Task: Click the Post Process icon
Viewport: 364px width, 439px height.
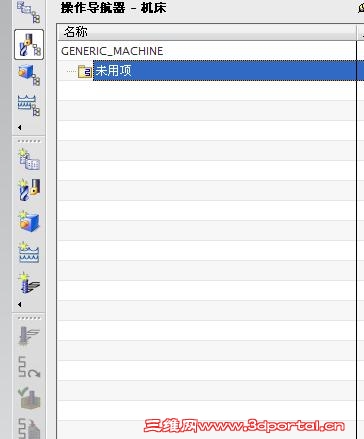Action: tap(29, 428)
